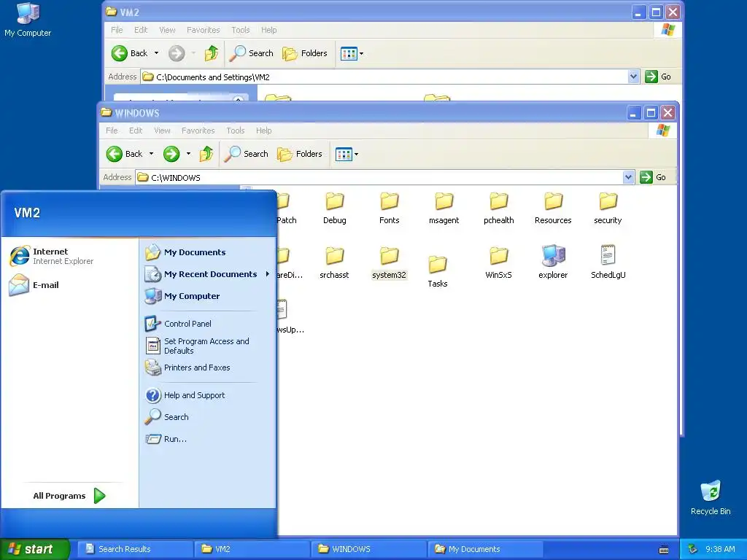Click Search toolbar button in WINDOWS window
Screen dimensions: 747x560
click(x=247, y=154)
